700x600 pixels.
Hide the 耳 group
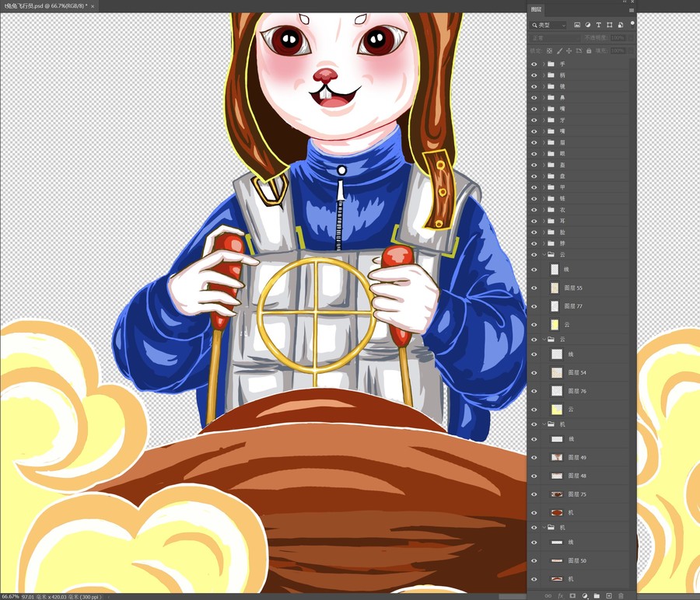[x=534, y=221]
